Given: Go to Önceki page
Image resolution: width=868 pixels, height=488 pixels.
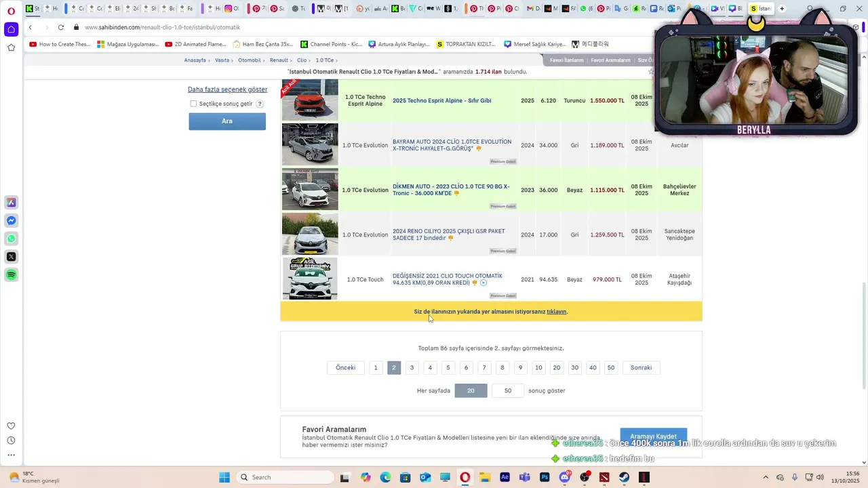Looking at the screenshot, I should coord(345,367).
